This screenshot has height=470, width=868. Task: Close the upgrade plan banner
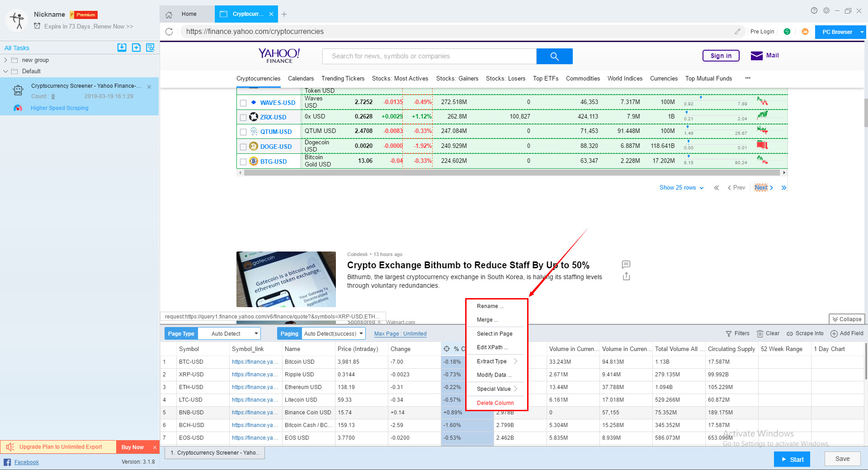[x=155, y=447]
